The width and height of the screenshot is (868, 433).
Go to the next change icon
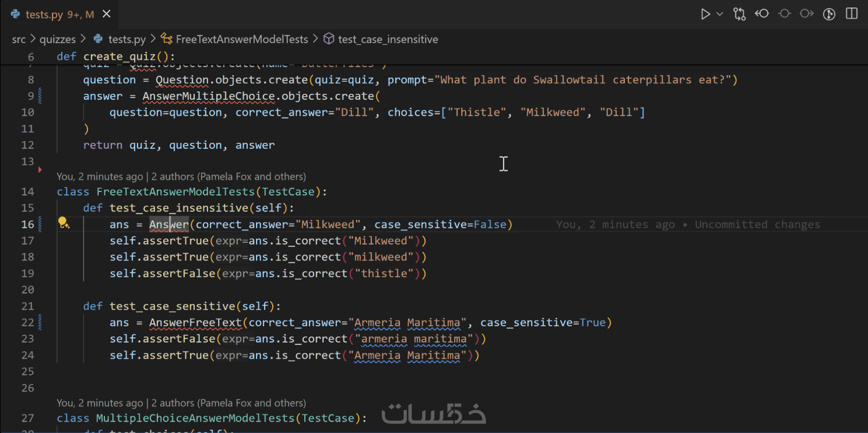(807, 14)
